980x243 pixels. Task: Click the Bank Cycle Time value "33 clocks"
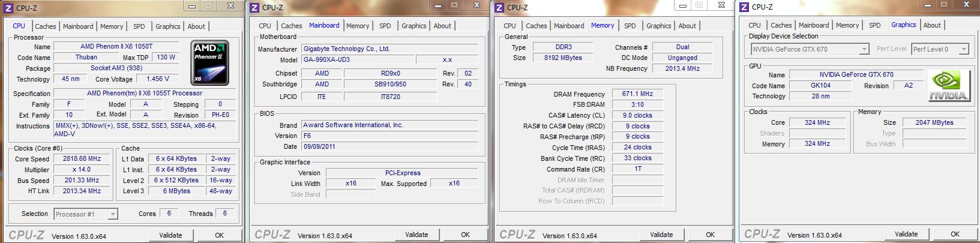pyautogui.click(x=637, y=158)
